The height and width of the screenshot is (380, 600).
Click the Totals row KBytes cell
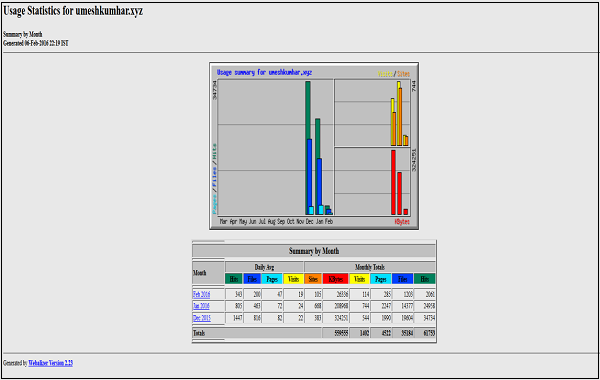(336, 333)
